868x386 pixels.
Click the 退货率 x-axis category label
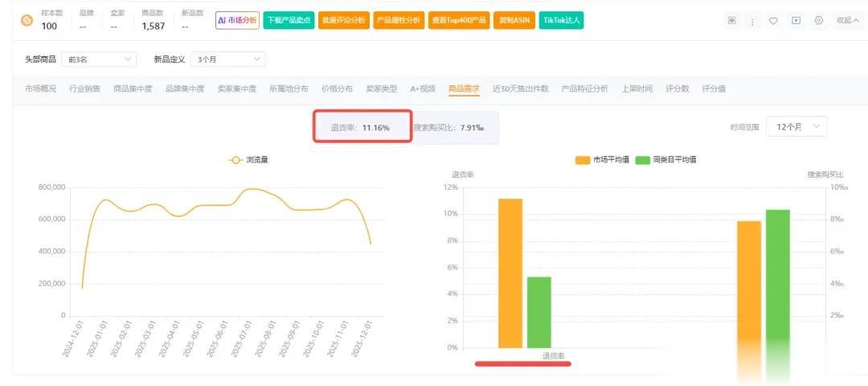click(x=554, y=355)
